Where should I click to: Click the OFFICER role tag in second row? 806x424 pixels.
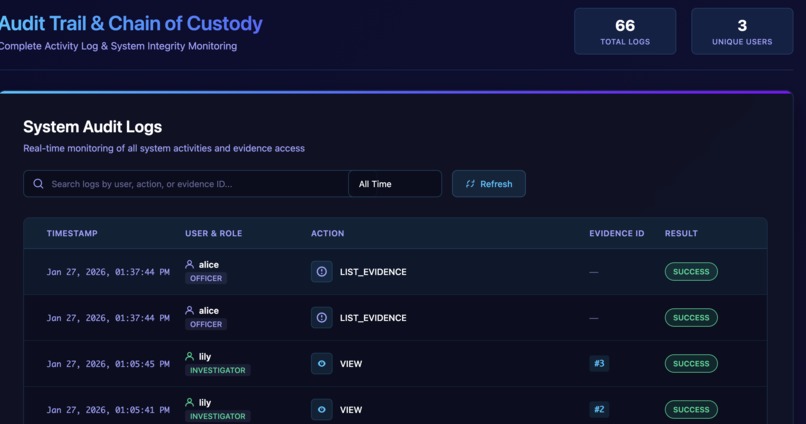point(206,324)
